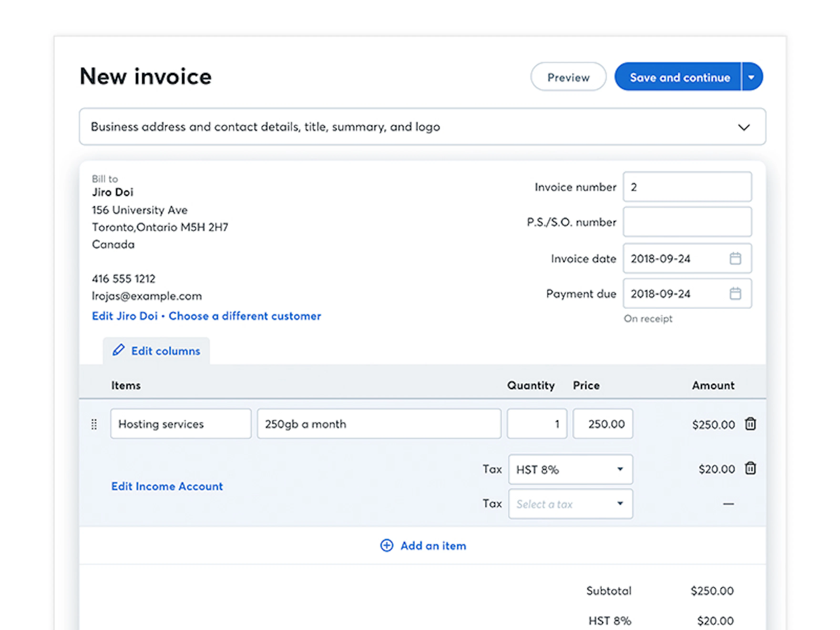This screenshot has width=840, height=630.
Task: Expand the business address and details section
Action: [x=743, y=127]
